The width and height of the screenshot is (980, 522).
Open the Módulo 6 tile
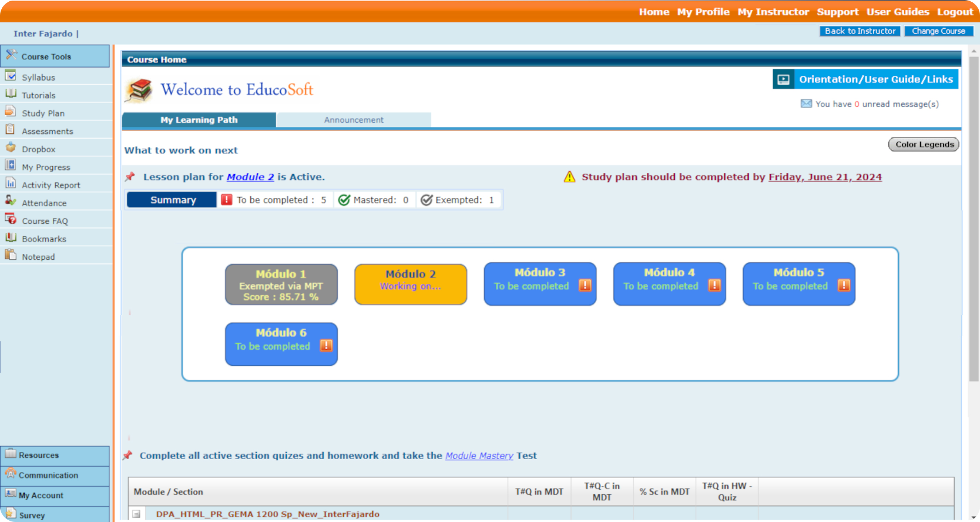281,344
